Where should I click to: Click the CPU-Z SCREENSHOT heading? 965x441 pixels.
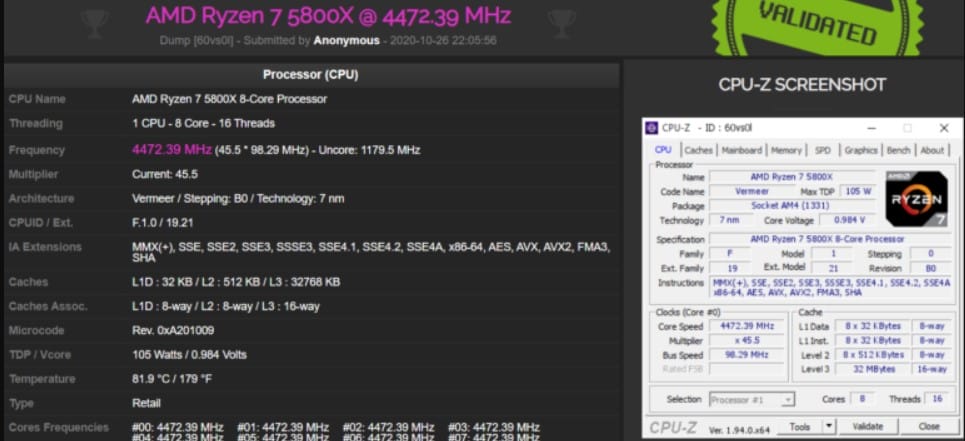point(803,85)
